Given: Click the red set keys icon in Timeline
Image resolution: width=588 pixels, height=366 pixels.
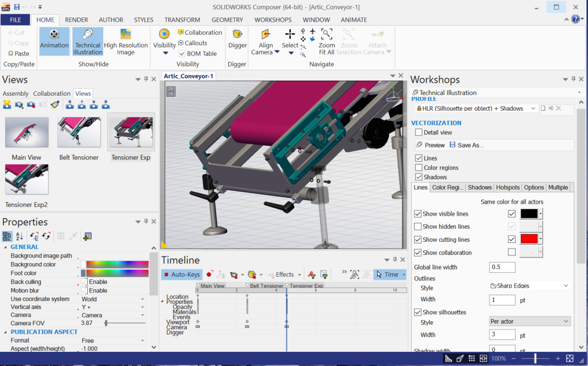Looking at the screenshot, I should [209, 274].
